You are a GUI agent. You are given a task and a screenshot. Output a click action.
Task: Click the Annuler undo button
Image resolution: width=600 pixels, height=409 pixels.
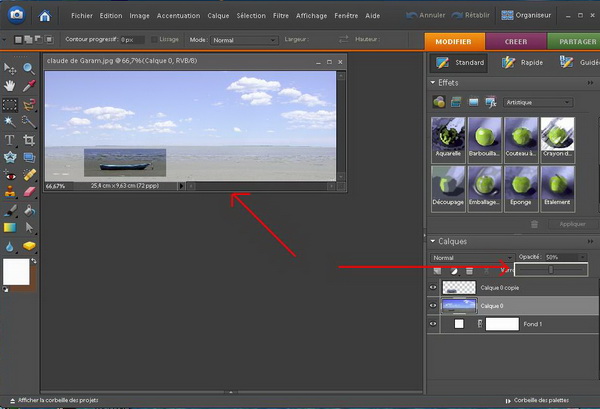tap(426, 15)
